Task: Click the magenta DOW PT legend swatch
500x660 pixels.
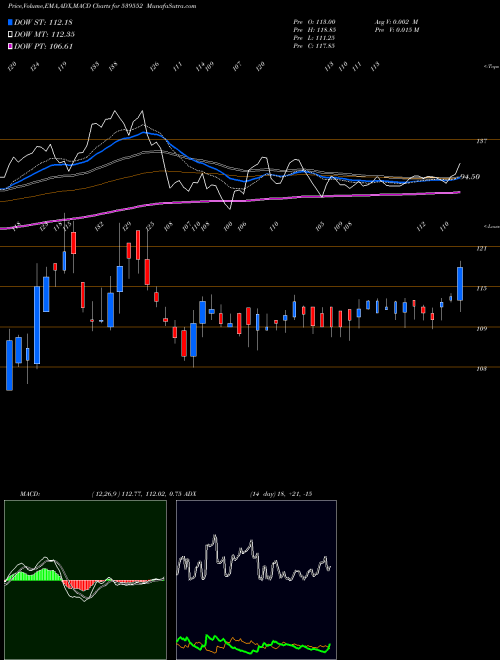Action: (x=11, y=46)
